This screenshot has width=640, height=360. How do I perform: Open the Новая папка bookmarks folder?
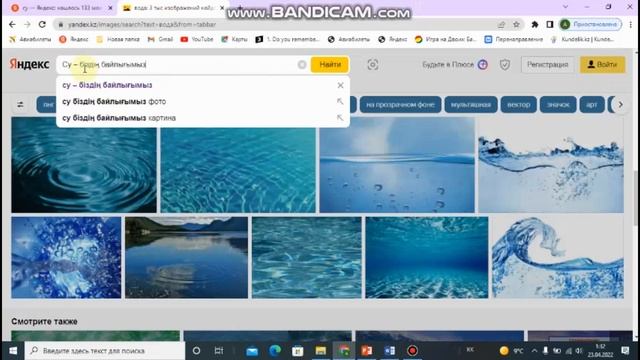point(118,39)
